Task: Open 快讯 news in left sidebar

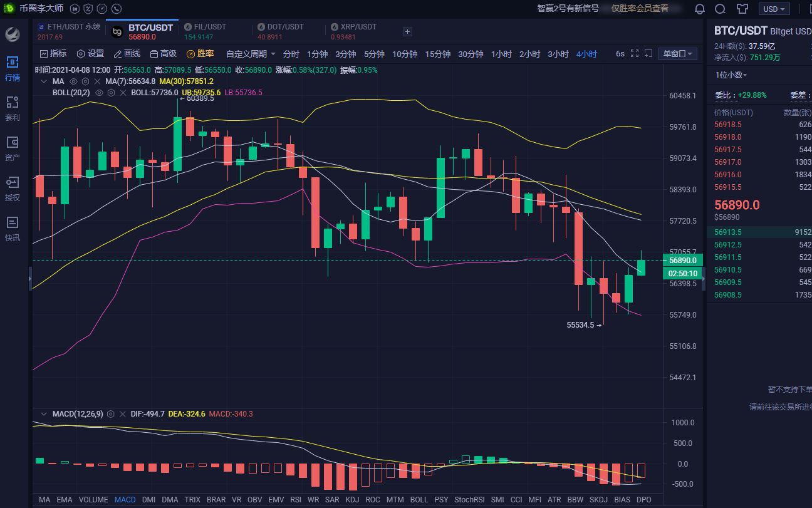Action: [13, 228]
